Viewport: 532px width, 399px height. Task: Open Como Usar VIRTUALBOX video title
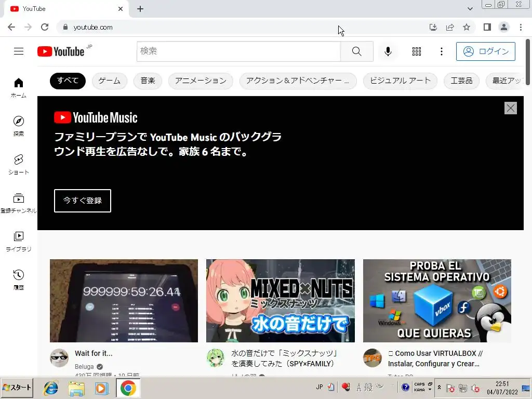click(x=436, y=358)
